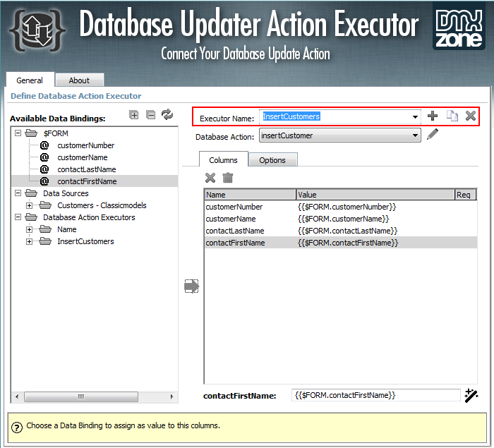The image size is (494, 448).
Task: Add a new executor with plus icon
Action: [x=433, y=116]
